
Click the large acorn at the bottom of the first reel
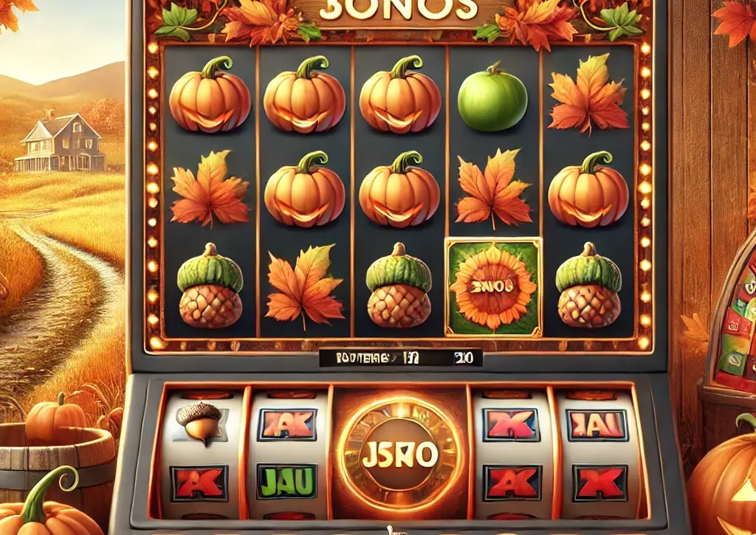coord(210,286)
